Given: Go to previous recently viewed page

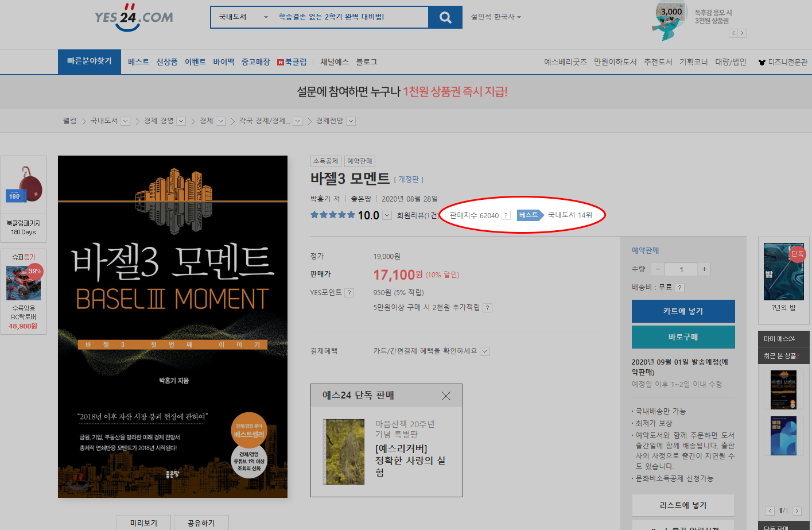Looking at the screenshot, I should coord(770,510).
